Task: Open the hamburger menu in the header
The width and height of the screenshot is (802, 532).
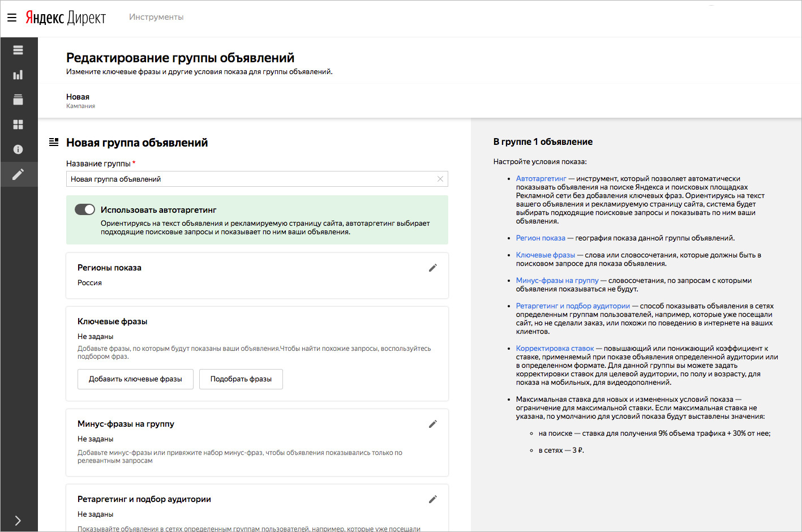Action: [x=12, y=18]
